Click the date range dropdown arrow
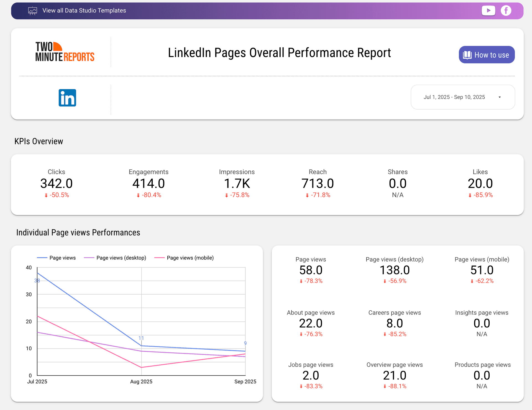The height and width of the screenshot is (410, 532). (500, 97)
